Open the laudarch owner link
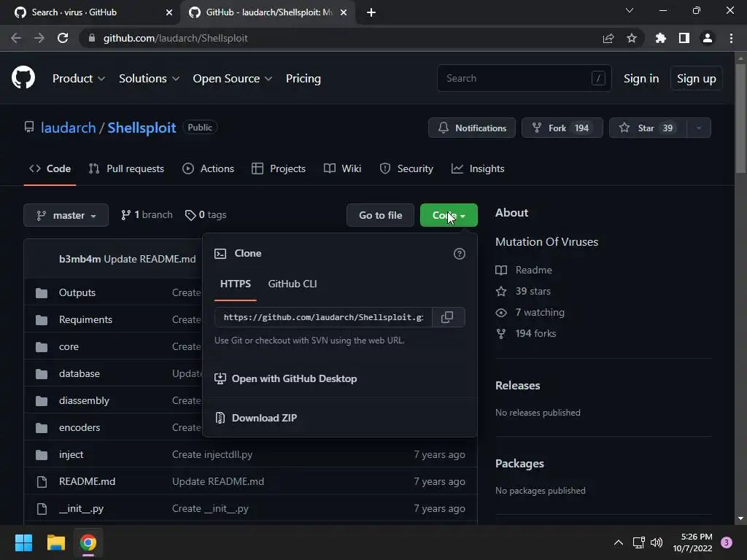Screen dimensions: 747x560 (68, 128)
